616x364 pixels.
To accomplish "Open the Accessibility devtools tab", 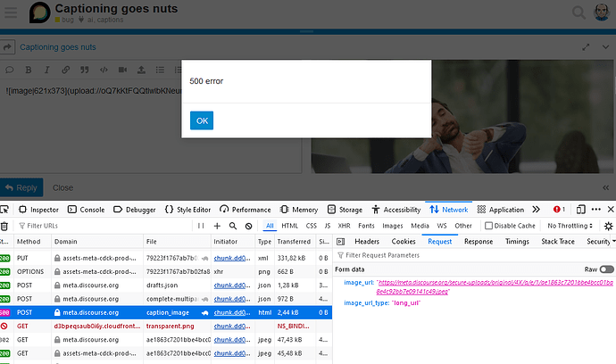I will tap(396, 210).
